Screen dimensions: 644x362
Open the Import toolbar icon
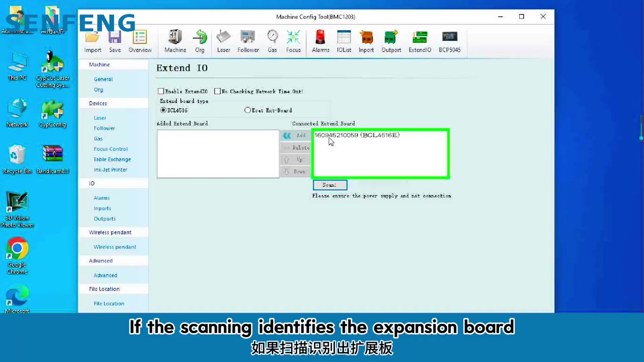[x=93, y=41]
